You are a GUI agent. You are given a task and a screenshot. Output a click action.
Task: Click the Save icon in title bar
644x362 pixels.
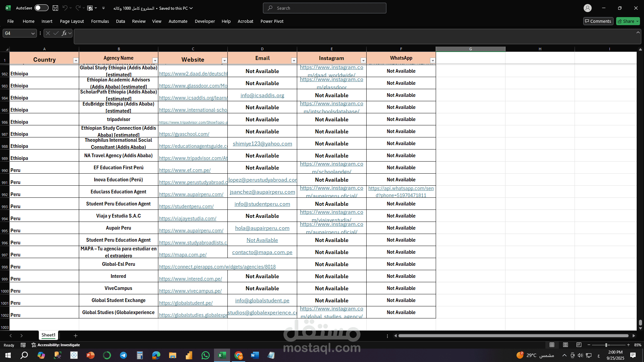(55, 8)
